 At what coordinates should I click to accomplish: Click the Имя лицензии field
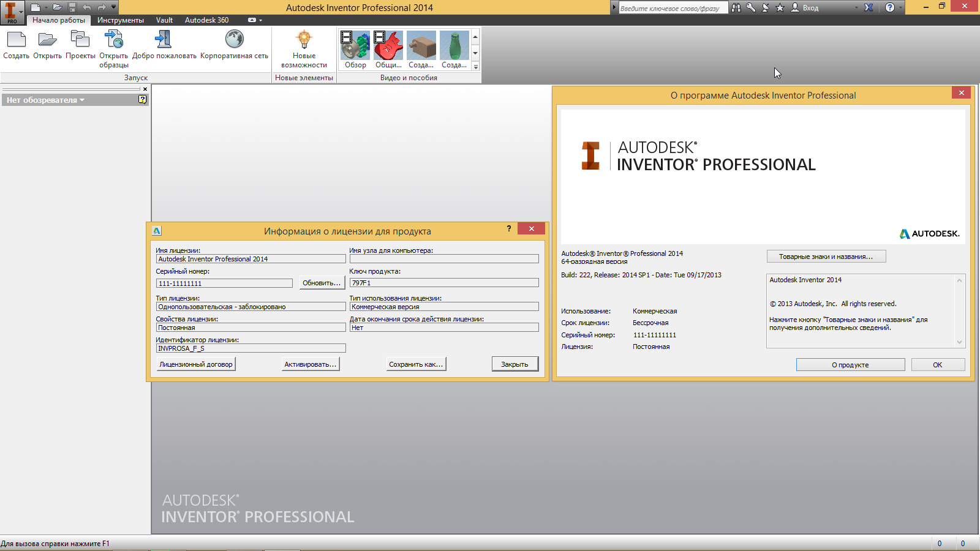pyautogui.click(x=251, y=259)
